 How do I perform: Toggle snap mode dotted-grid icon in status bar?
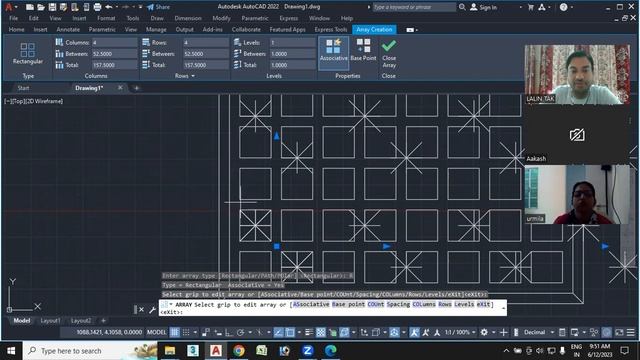coord(186,332)
